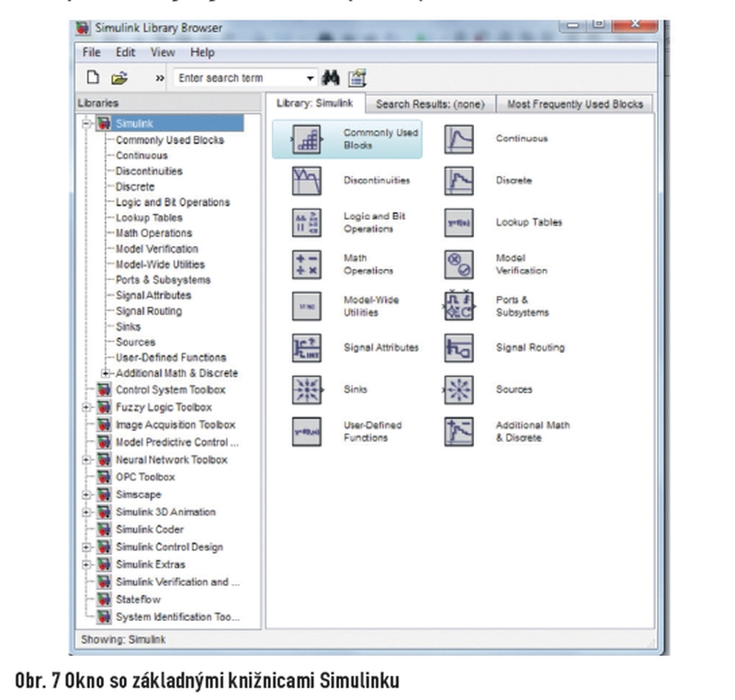Click the binoculars search icon
Image resolution: width=735 pixels, height=700 pixels.
tap(331, 78)
